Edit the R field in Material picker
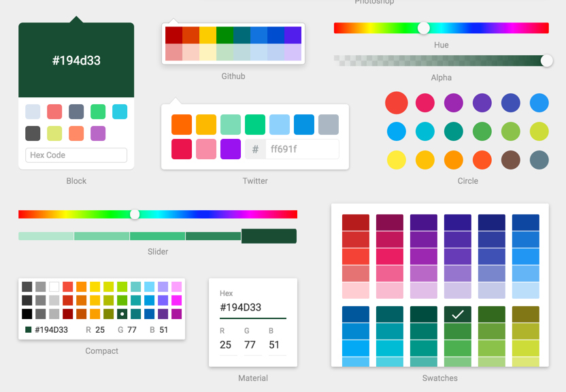Viewport: 566px width, 392px height. (x=228, y=345)
